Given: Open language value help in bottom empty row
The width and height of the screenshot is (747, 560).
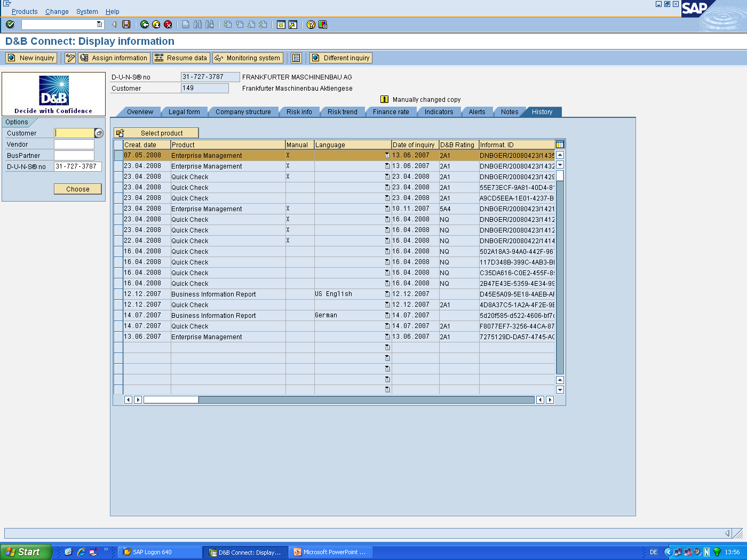Looking at the screenshot, I should (x=387, y=390).
